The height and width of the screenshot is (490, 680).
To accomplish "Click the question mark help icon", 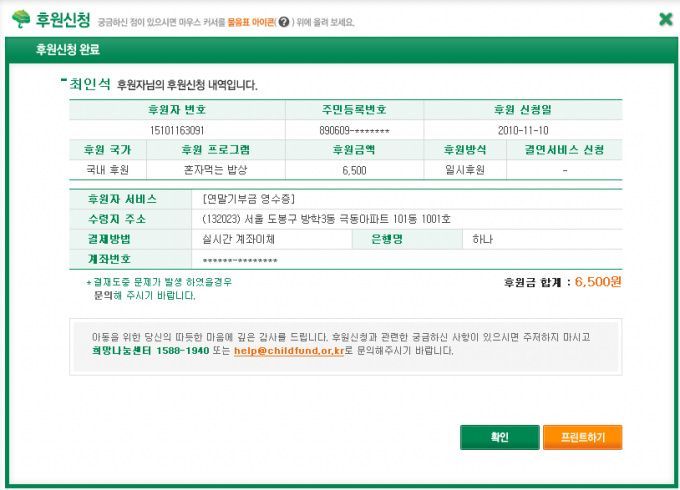I will [283, 22].
